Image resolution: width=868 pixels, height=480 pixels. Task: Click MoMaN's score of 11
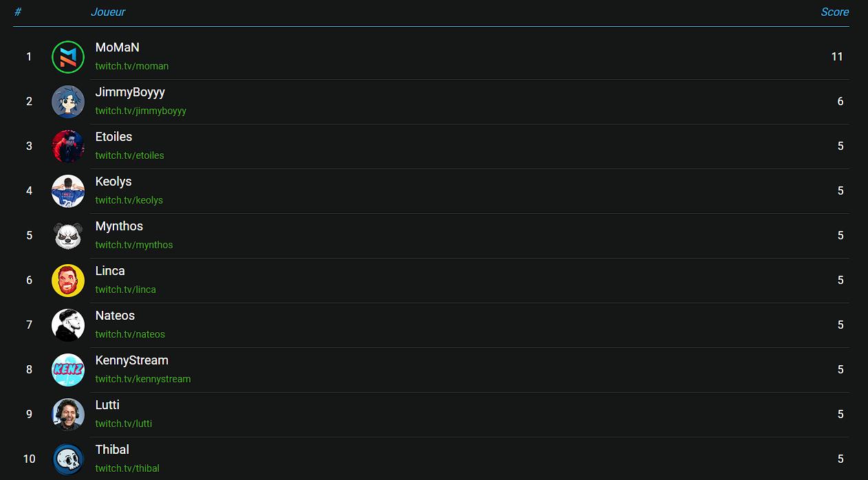836,57
